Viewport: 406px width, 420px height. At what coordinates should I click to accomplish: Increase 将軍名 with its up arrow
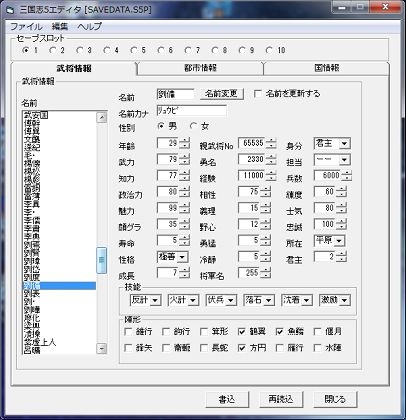(266, 270)
